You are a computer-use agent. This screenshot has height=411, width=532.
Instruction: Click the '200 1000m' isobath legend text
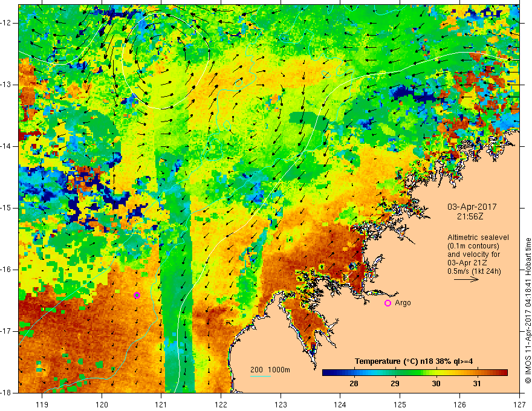coord(270,370)
